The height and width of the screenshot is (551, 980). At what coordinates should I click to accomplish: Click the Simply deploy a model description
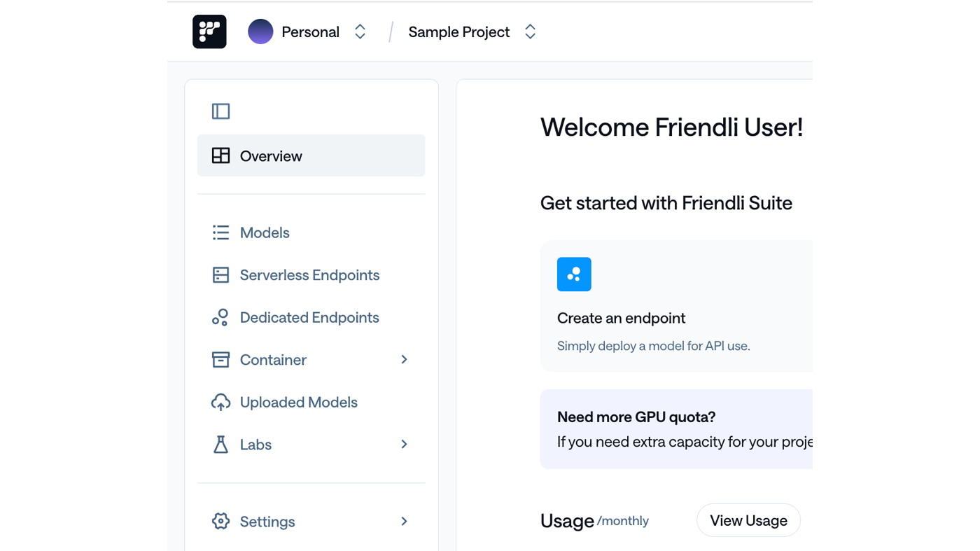click(654, 346)
